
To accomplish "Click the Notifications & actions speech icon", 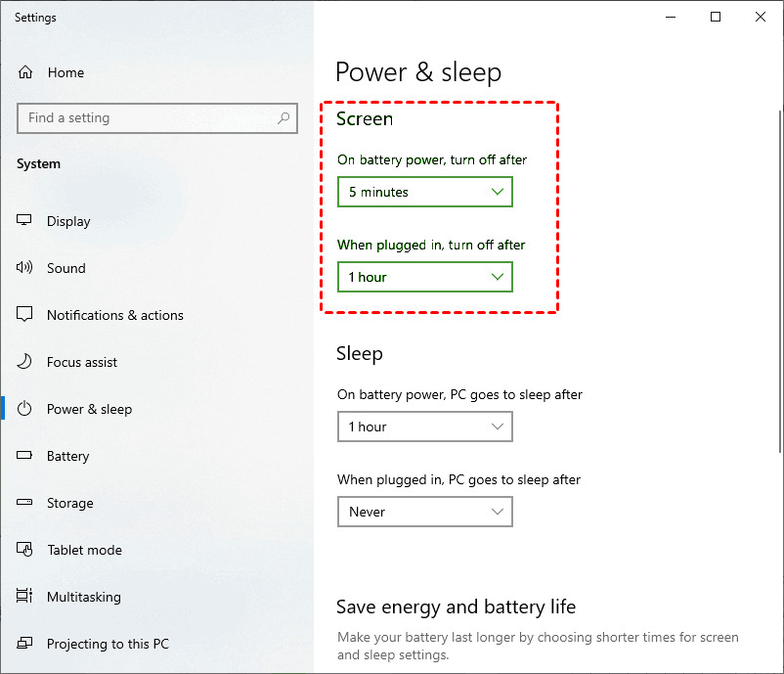I will pos(24,314).
